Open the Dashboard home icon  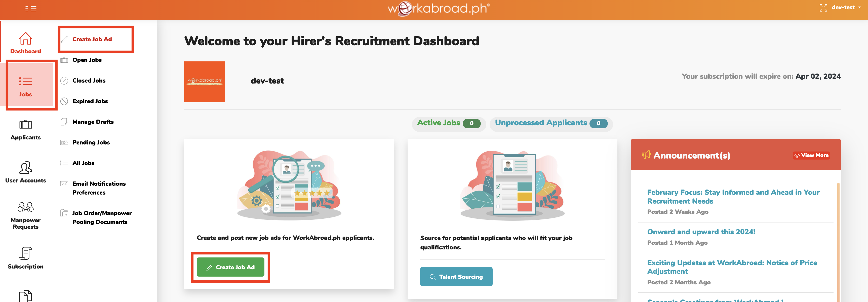[x=25, y=39]
